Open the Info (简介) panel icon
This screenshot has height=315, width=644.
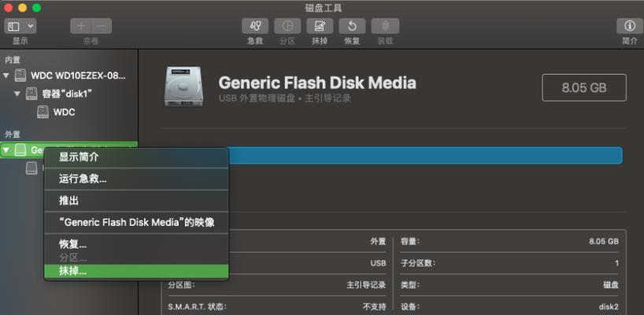pos(629,26)
